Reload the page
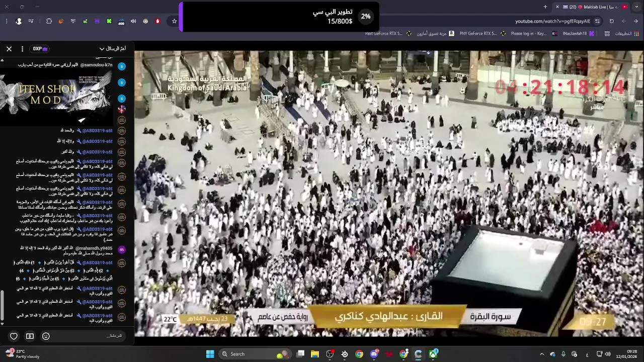 click(x=612, y=21)
